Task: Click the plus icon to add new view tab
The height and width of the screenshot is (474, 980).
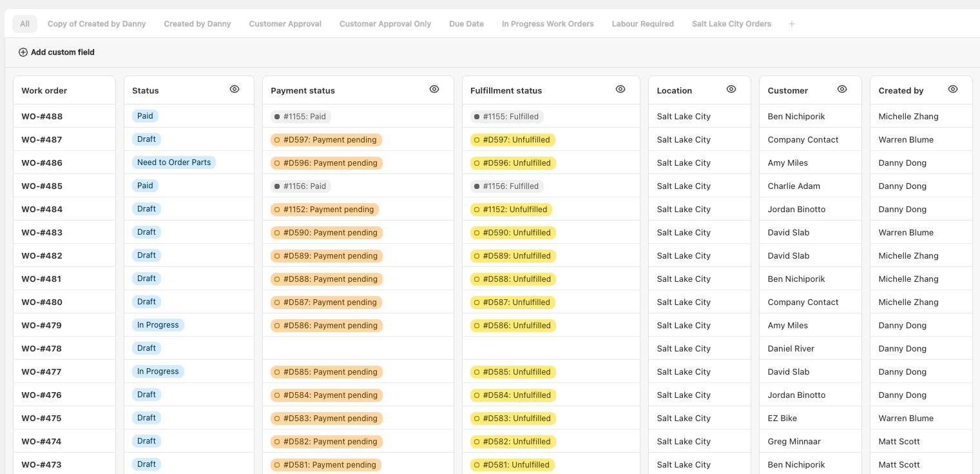Action: [x=792, y=24]
